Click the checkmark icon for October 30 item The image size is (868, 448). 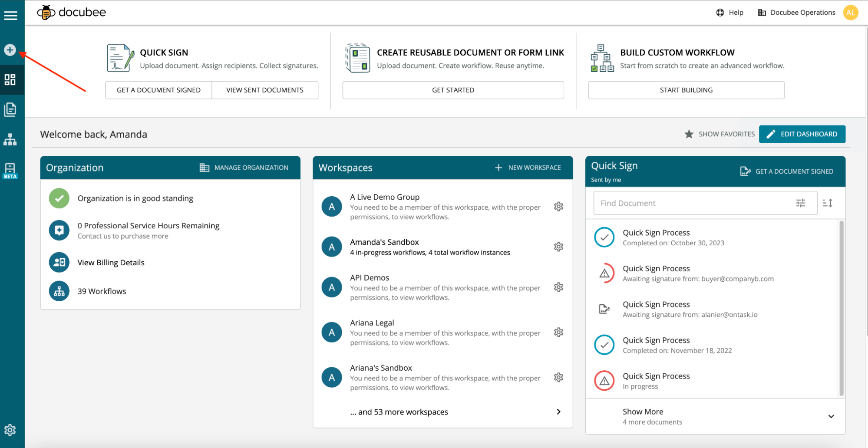coord(604,237)
